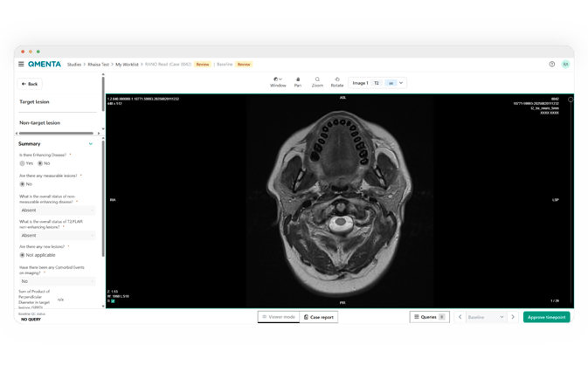Open the Image 1 T2 series dropdown
Viewport: 588px width, 372px height.
(x=377, y=83)
